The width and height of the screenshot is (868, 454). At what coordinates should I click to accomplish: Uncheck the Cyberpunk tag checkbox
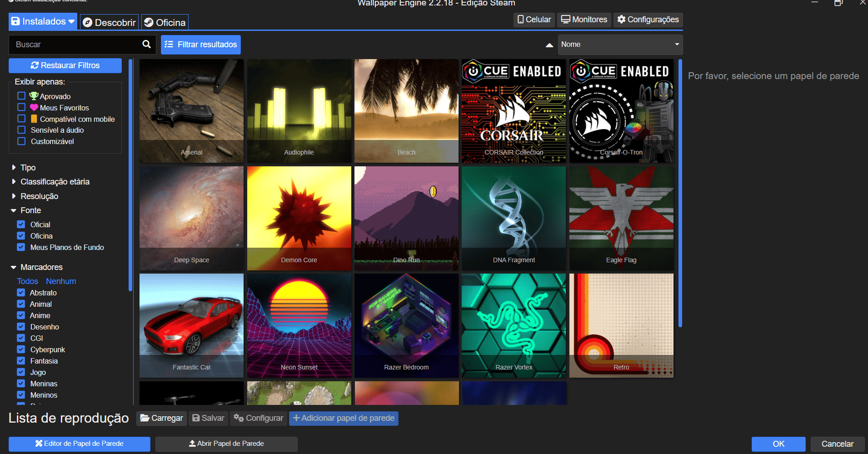21,349
